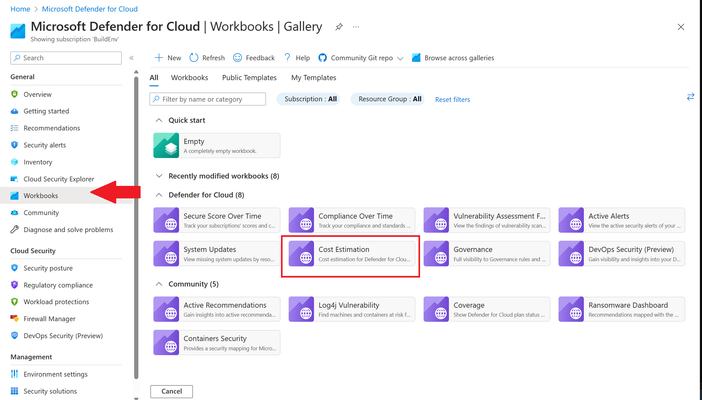Open the Active Alerts workbook

(622, 220)
